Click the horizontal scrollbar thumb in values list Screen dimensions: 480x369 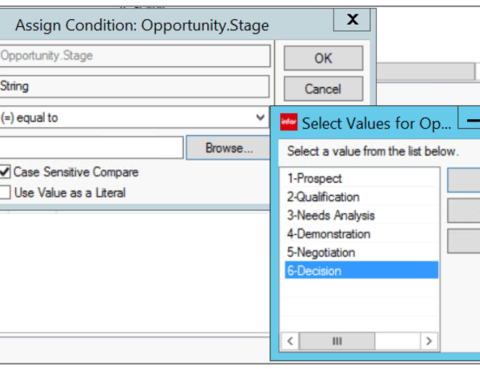[x=337, y=341]
